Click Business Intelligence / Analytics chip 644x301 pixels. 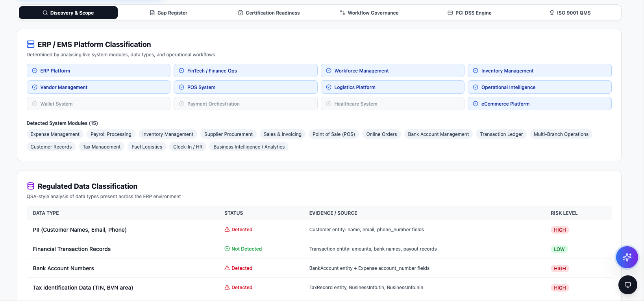(249, 147)
